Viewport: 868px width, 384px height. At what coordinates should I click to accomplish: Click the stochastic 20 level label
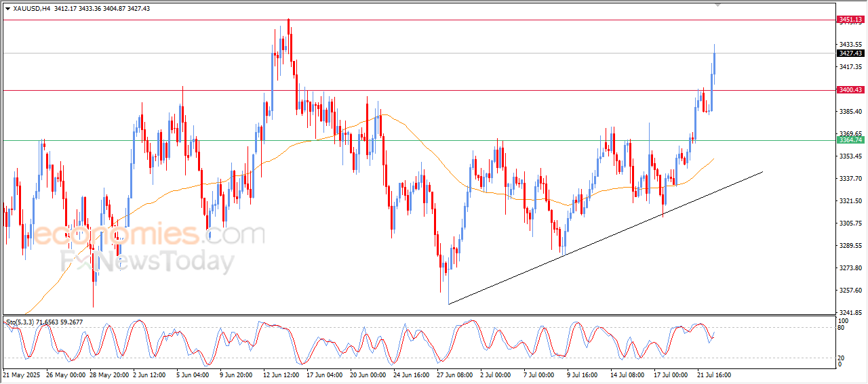click(842, 358)
